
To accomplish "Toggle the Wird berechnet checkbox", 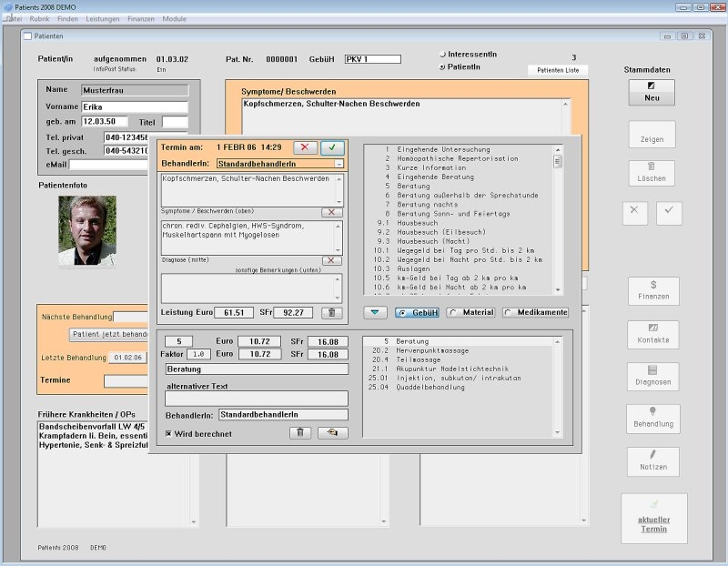I will [169, 434].
